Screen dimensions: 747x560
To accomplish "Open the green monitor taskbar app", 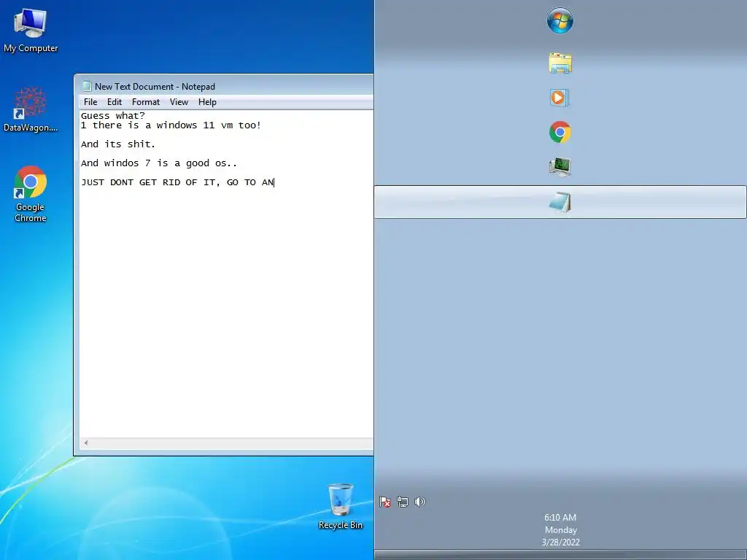I will pos(560,167).
